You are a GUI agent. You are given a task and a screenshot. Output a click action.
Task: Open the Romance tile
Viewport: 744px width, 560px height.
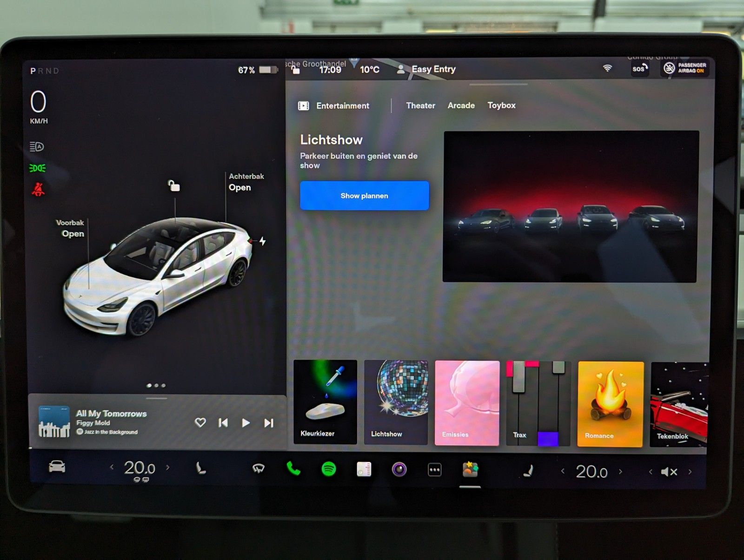tap(611, 404)
